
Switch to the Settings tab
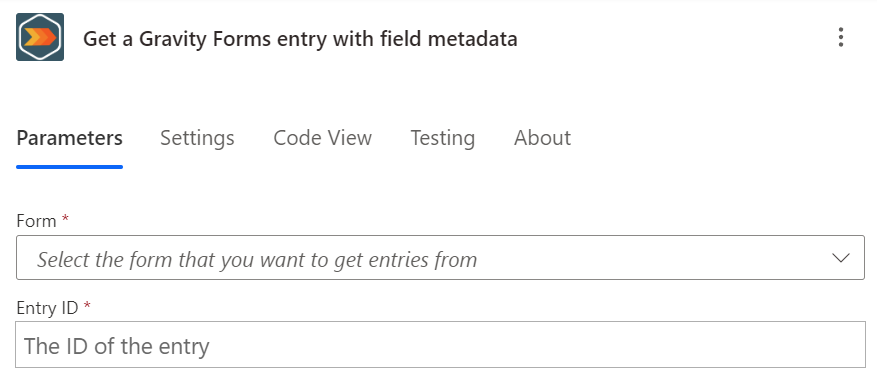197,138
